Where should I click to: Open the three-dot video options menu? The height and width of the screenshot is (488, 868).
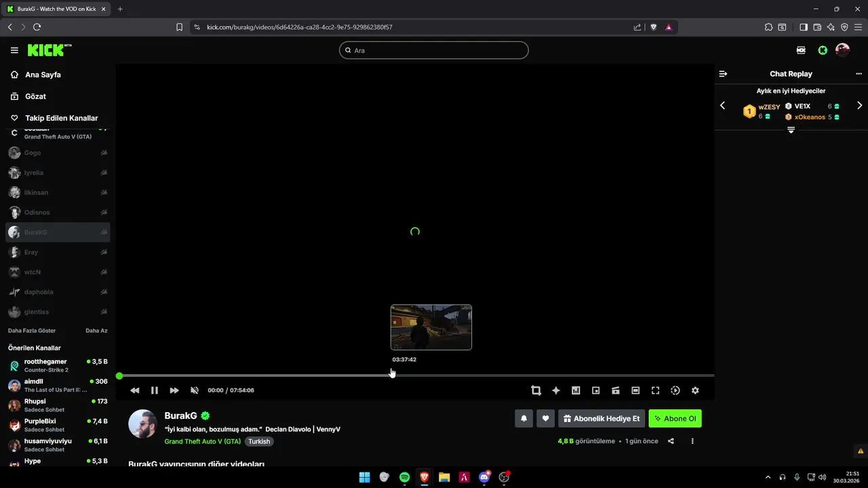[x=692, y=441]
